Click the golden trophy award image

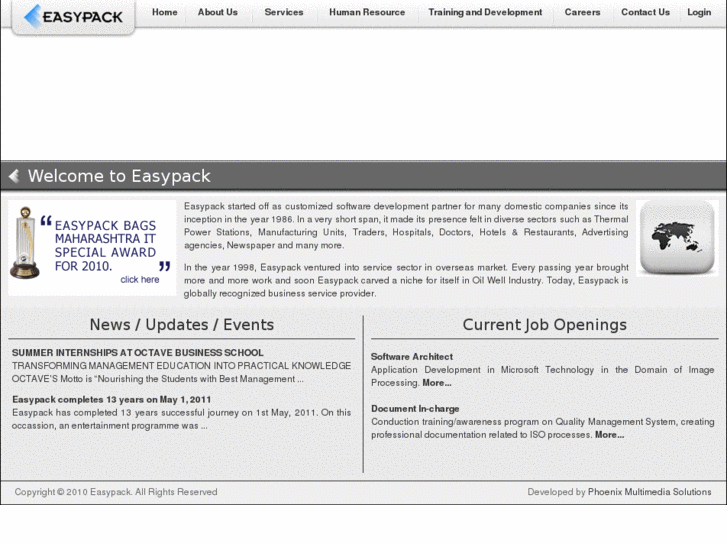point(25,243)
